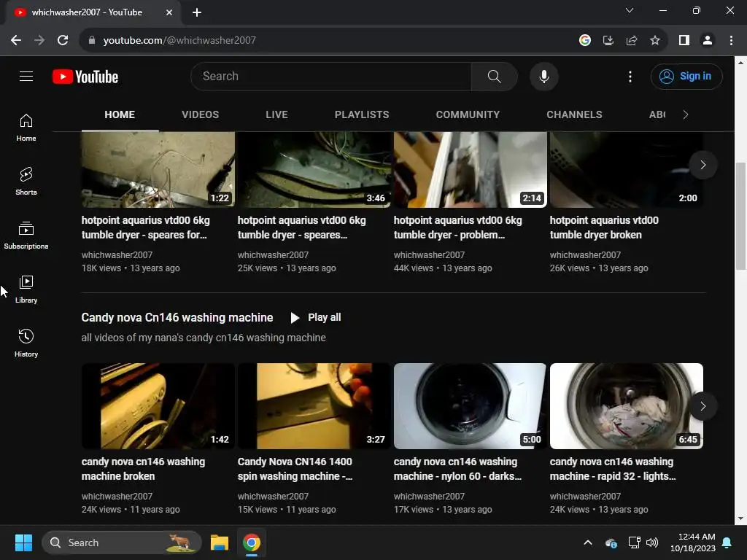Close the whichwasher2007 tab
Image resolution: width=747 pixels, height=560 pixels.
[x=169, y=12]
